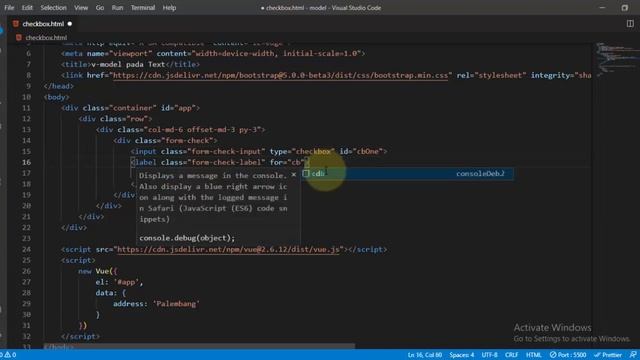This screenshot has width=640, height=360.
Task: Change the CRLF end of line sequence
Action: [511, 355]
